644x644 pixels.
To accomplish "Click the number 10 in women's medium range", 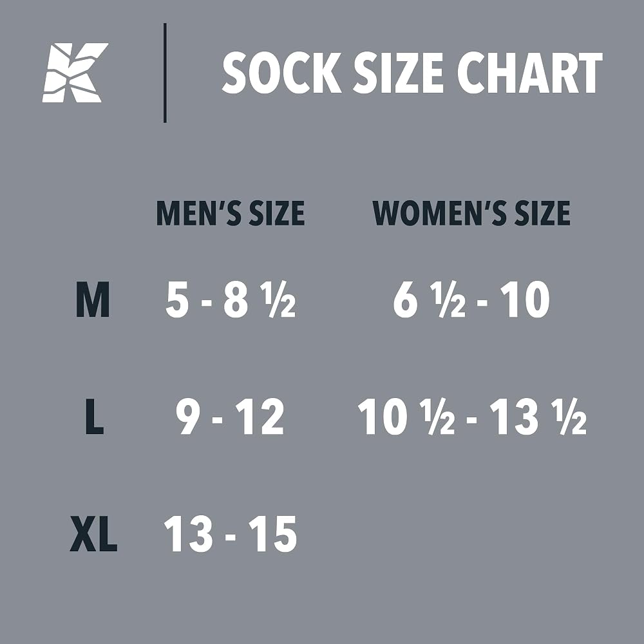I will click(x=525, y=299).
